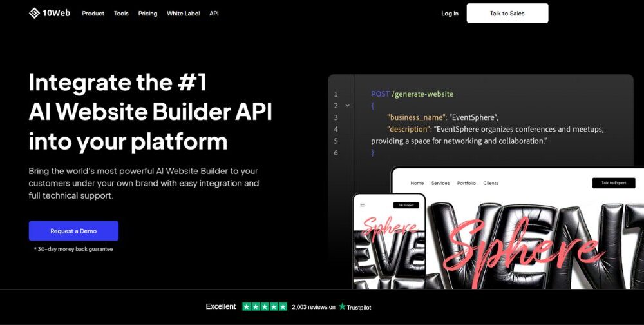Select Services in the preview navigation
The width and height of the screenshot is (644, 325).
coord(440,183)
